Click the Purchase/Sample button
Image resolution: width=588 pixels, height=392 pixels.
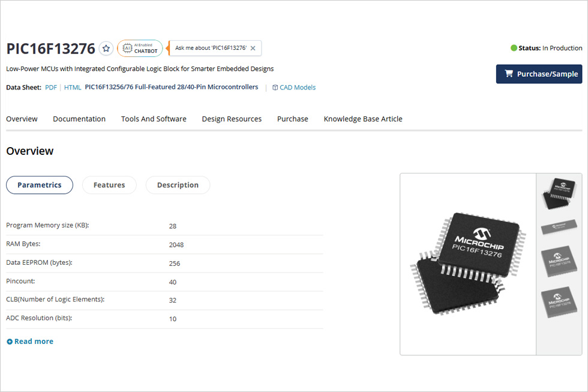pos(539,74)
